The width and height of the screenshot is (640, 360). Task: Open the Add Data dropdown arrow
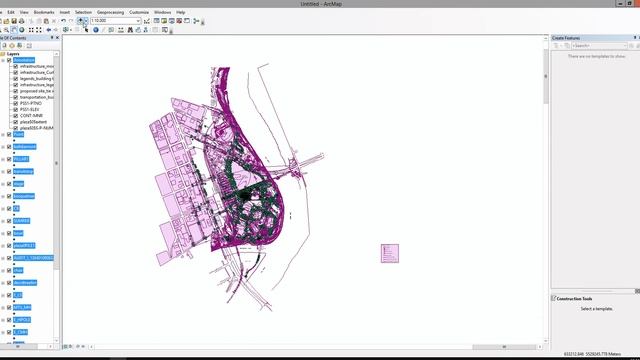pos(86,20)
